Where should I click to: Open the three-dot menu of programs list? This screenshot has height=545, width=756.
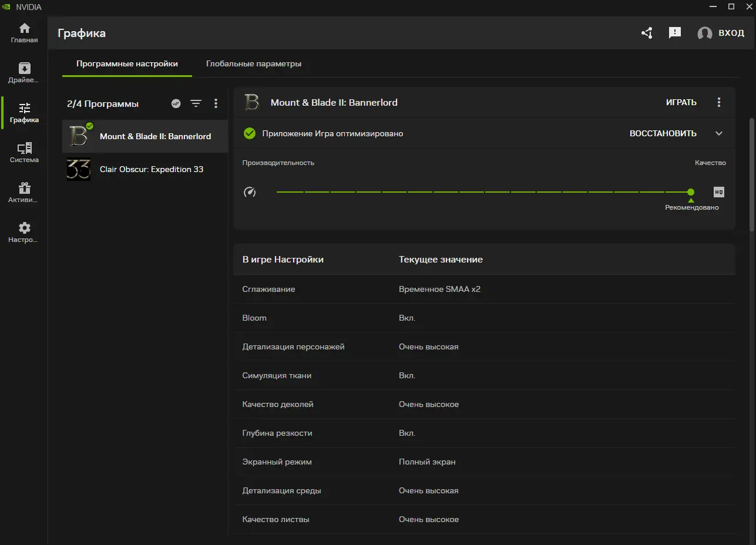(x=216, y=103)
